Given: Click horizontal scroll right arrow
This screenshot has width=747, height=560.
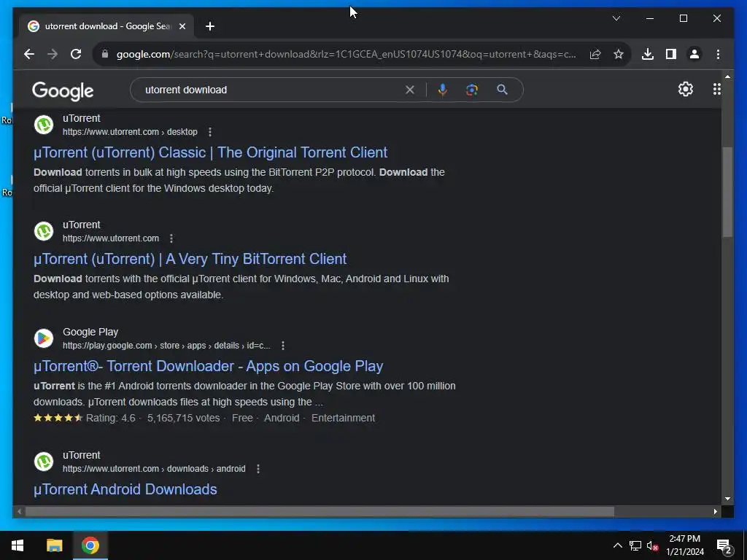Looking at the screenshot, I should (x=715, y=511).
